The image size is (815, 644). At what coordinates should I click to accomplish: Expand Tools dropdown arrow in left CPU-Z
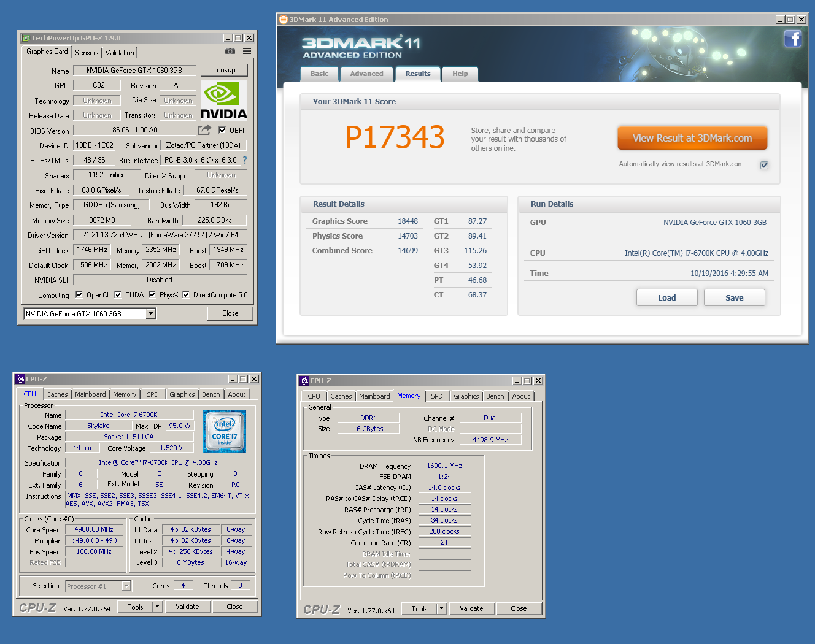tap(157, 607)
